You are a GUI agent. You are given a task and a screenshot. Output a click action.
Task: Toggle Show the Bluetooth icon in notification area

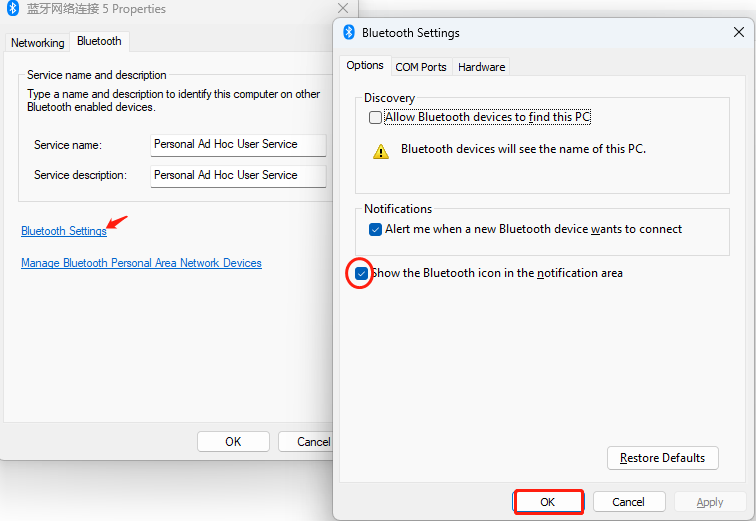[361, 273]
